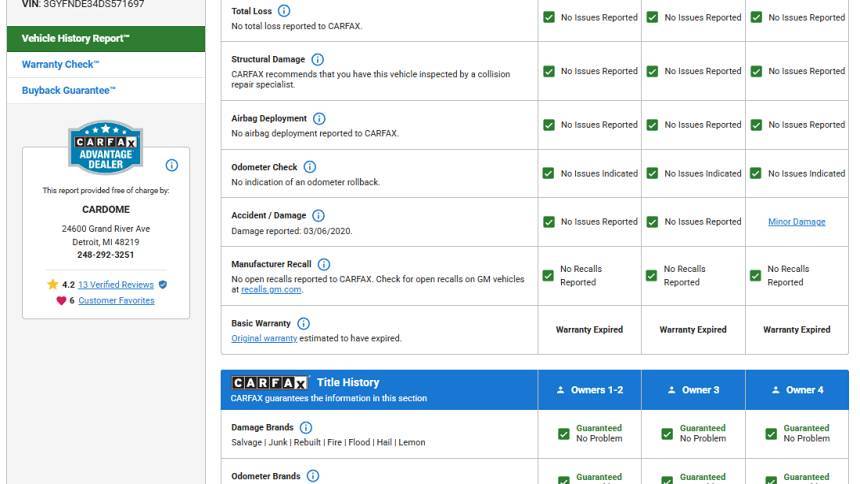
Task: Open the Structural Damage info icon
Action: (x=317, y=59)
